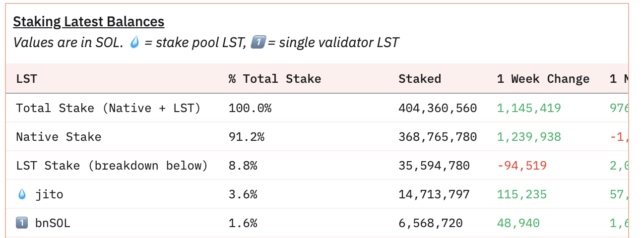Click the jito row name

[49, 194]
